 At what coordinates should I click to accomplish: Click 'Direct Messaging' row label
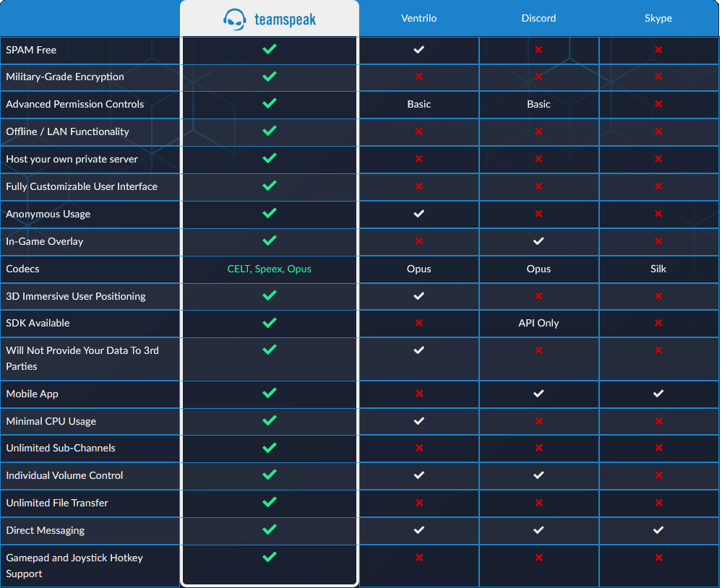tap(45, 530)
